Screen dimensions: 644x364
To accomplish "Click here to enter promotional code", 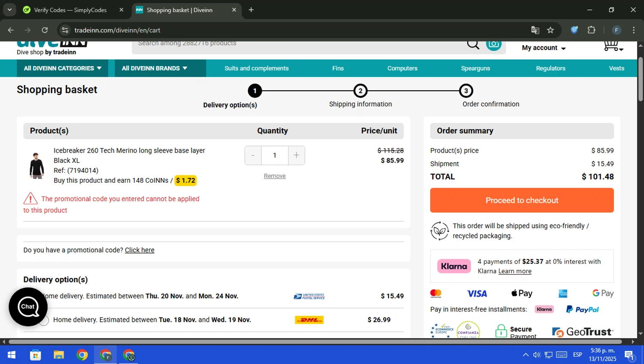I will tap(140, 250).
